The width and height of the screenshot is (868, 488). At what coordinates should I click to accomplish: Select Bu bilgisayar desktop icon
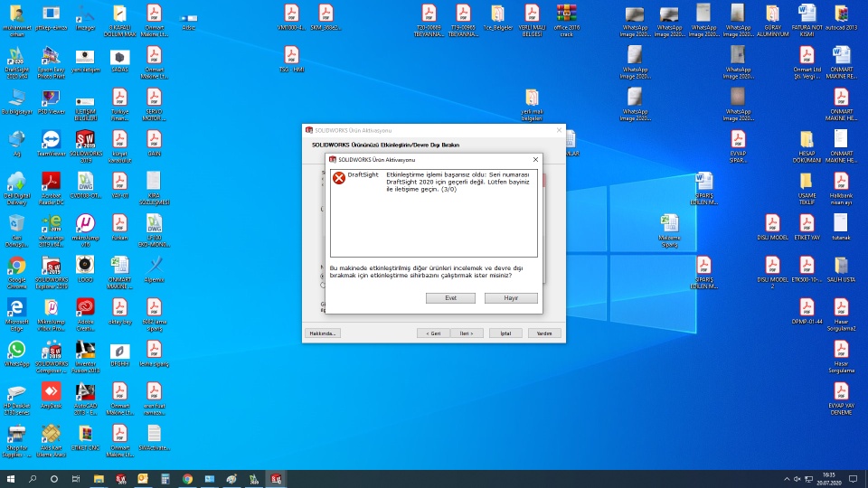point(16,100)
